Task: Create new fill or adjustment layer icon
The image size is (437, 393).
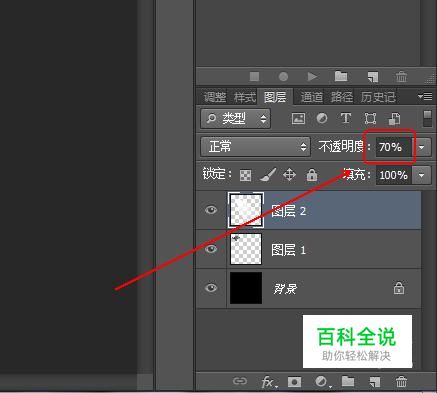Action: coord(322,382)
